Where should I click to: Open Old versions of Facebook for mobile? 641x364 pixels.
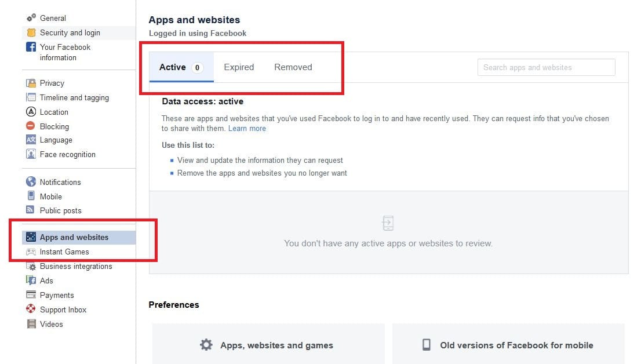tap(508, 345)
